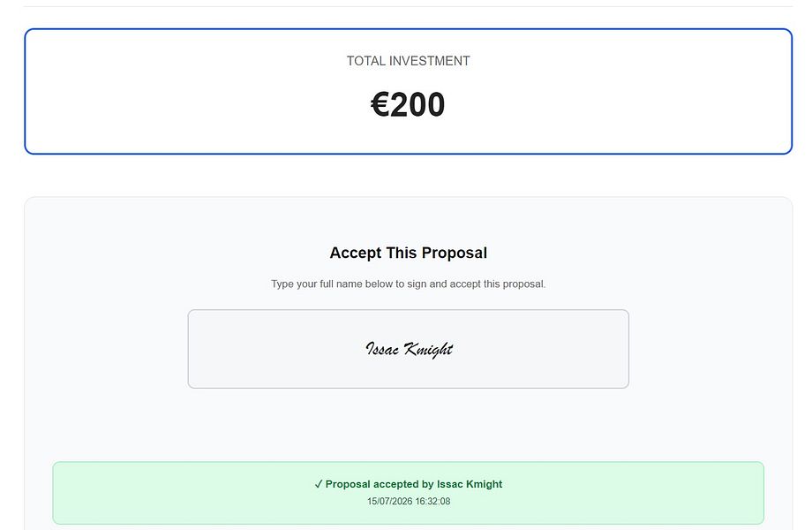Click the euro symbol before 200
This screenshot has width=812, height=530.
tap(380, 104)
